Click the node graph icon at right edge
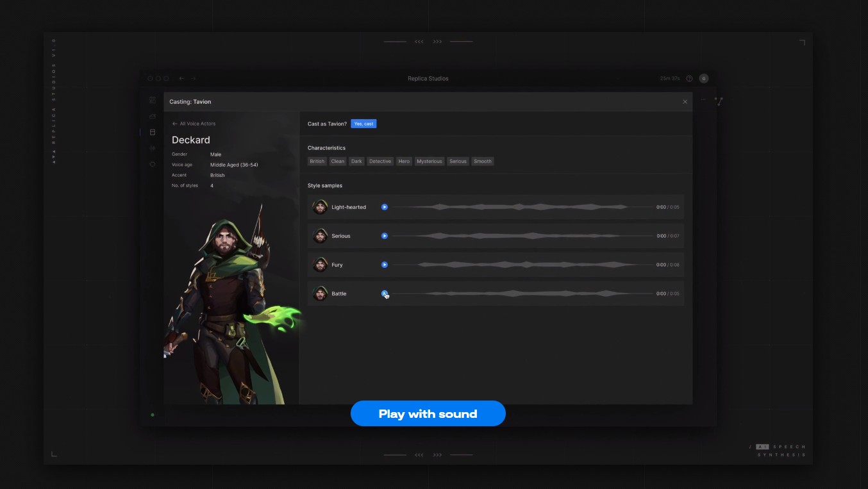Image resolution: width=868 pixels, height=489 pixels. click(719, 101)
